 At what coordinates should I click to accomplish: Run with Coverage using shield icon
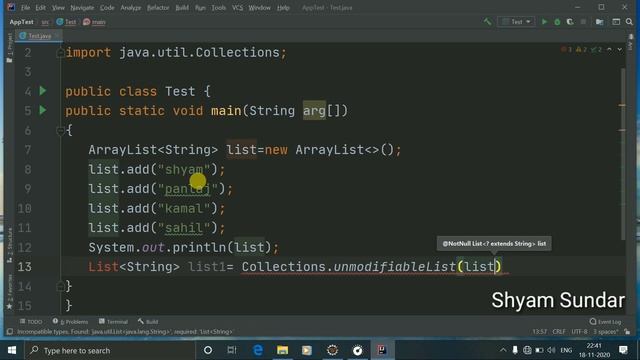click(570, 22)
